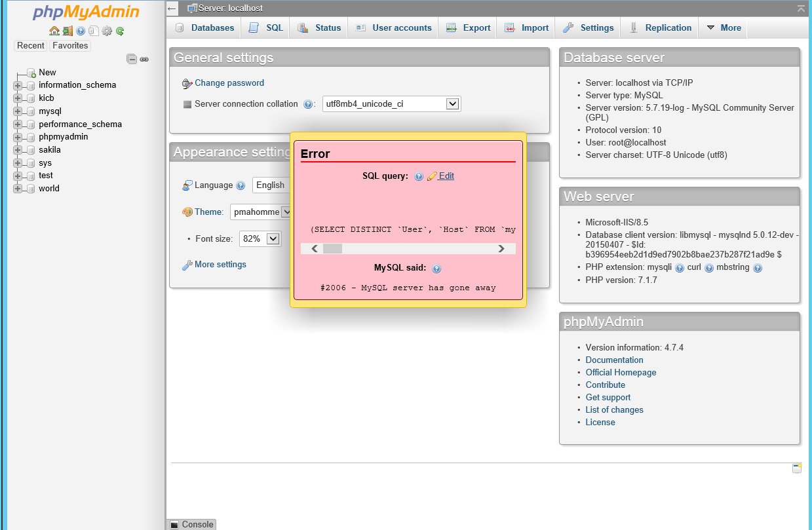
Task: Refresh the navigation panel with green arrow icon
Action: [120, 31]
